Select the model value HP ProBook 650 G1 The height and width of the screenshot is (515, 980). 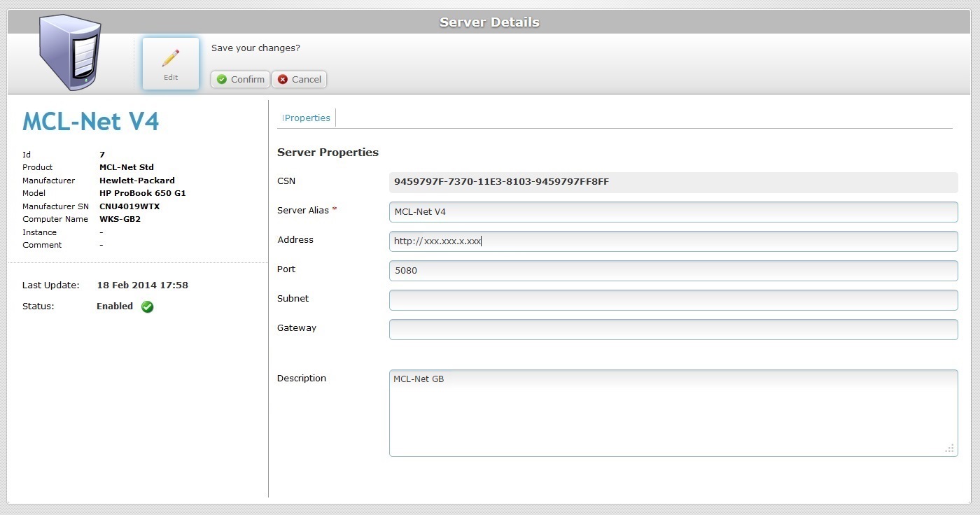pos(143,193)
